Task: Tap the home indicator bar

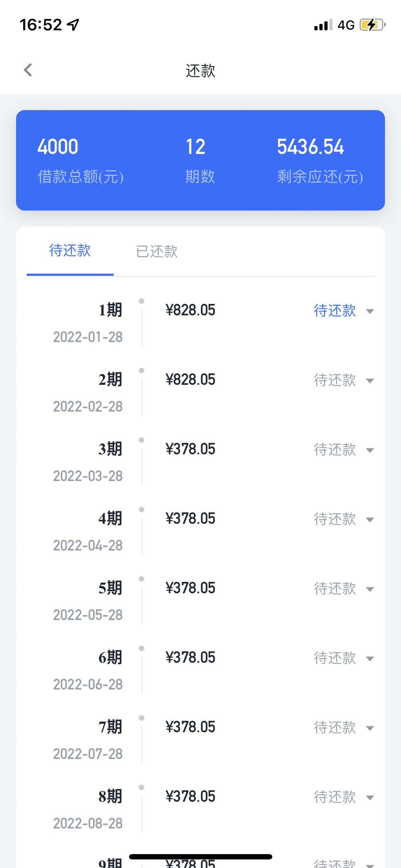Action: click(x=201, y=857)
